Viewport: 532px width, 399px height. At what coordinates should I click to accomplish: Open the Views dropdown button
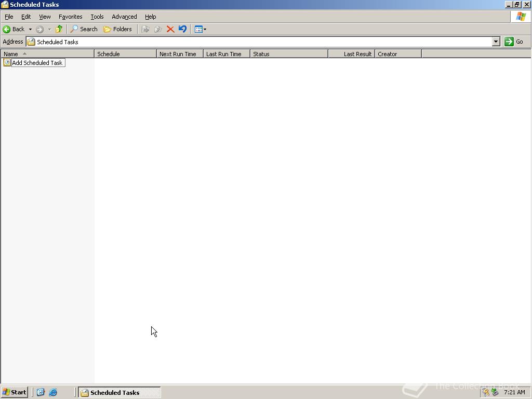tap(201, 29)
